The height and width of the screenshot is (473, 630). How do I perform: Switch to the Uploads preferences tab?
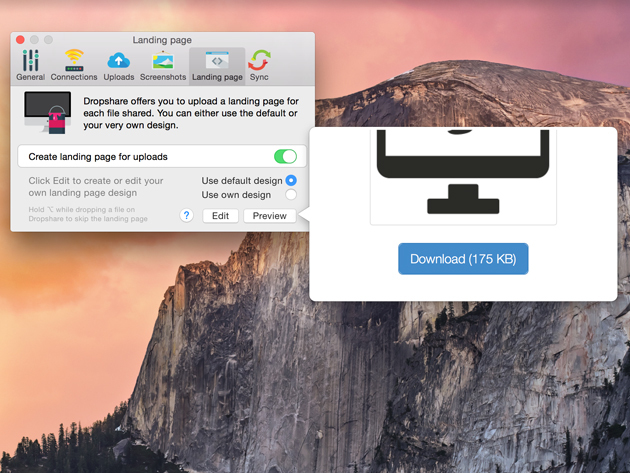(x=119, y=65)
